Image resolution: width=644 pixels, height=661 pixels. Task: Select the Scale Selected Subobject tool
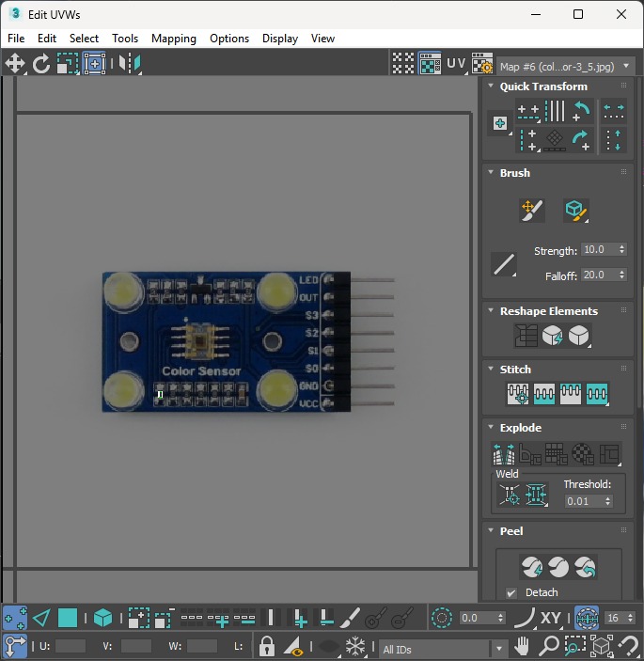pyautogui.click(x=68, y=64)
